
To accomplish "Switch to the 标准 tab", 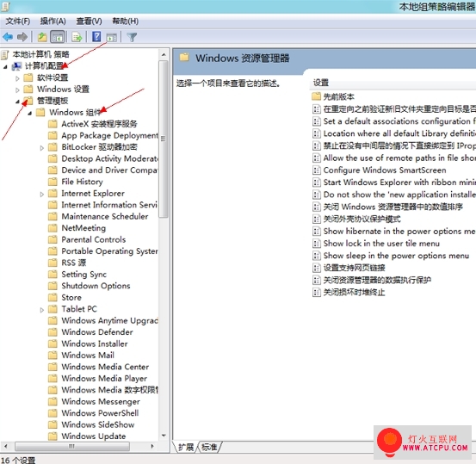I will 209,447.
